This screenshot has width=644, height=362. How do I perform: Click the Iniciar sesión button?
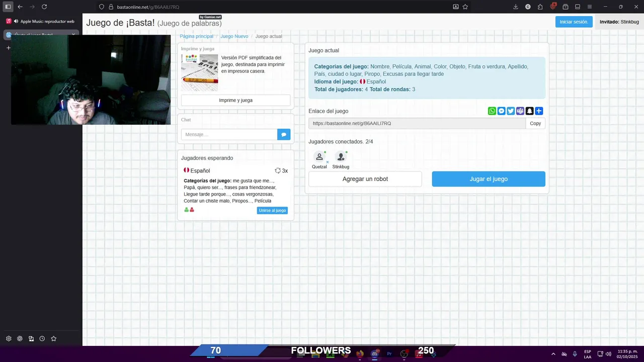coord(574,22)
